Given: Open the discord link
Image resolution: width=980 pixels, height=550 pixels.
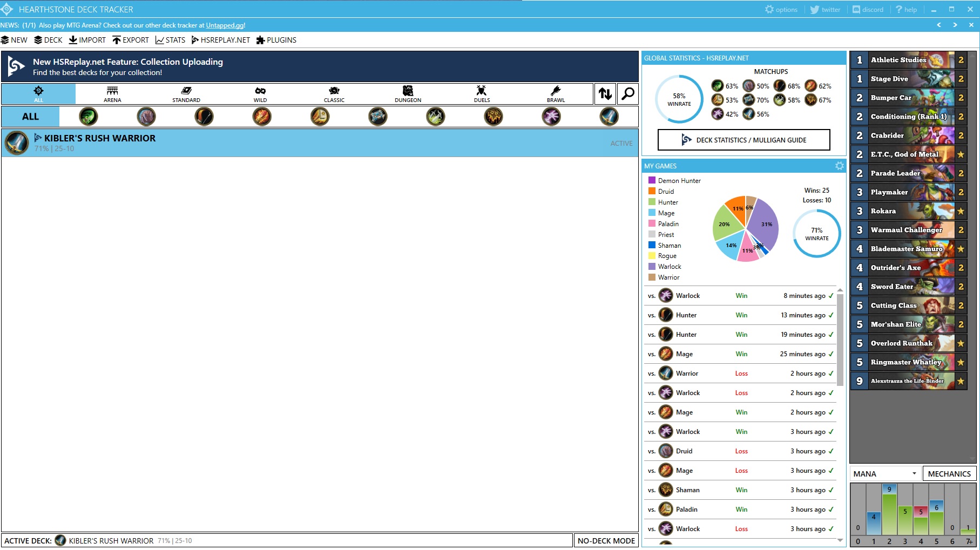Looking at the screenshot, I should (x=868, y=10).
